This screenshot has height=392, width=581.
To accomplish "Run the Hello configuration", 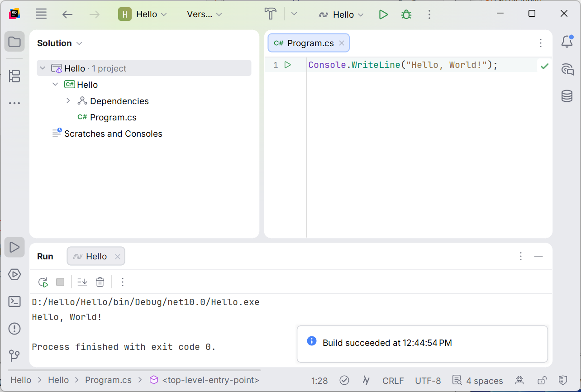I will click(383, 14).
